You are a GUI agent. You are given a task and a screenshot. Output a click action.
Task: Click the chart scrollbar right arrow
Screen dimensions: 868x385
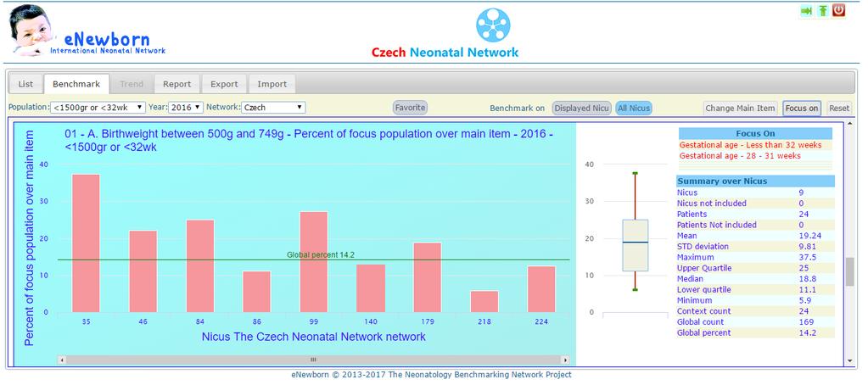click(x=564, y=360)
